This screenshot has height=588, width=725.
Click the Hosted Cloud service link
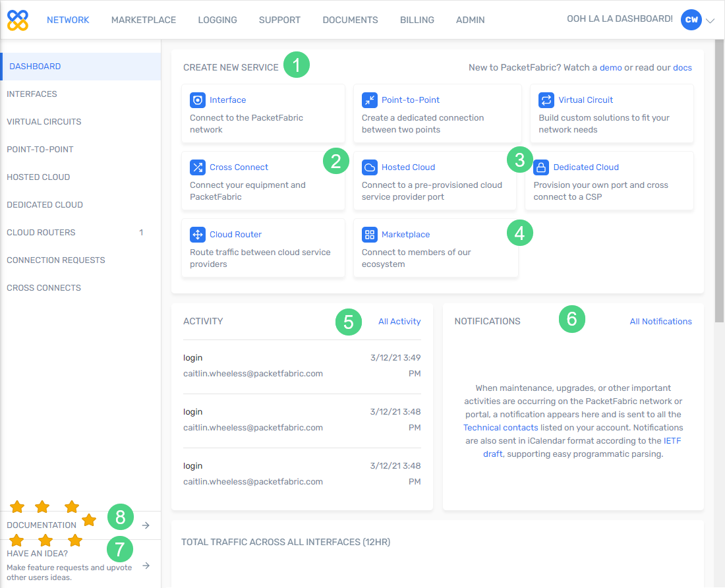pos(408,167)
